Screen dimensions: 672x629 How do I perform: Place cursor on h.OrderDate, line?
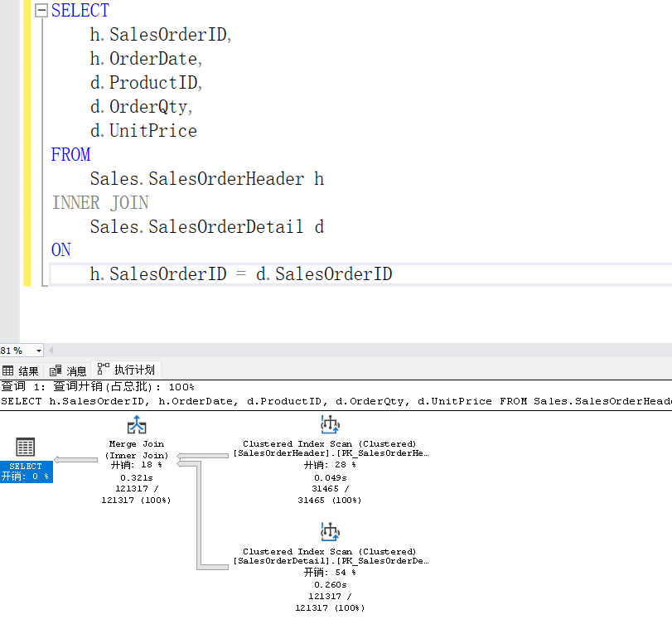click(146, 59)
